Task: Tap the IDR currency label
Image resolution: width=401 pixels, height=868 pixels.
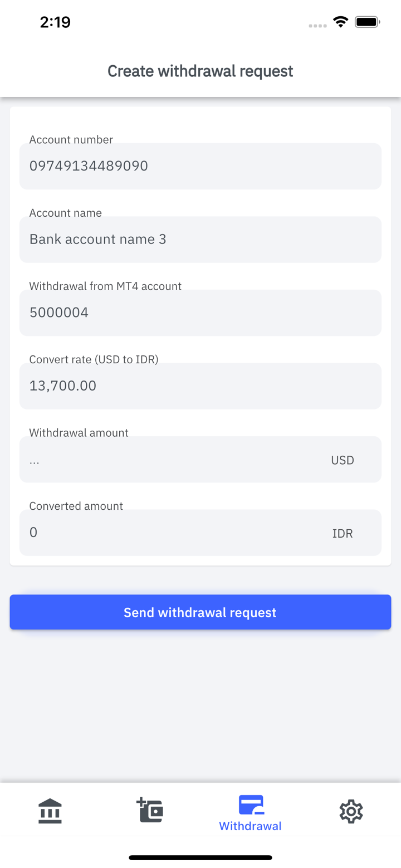Action: [343, 534]
